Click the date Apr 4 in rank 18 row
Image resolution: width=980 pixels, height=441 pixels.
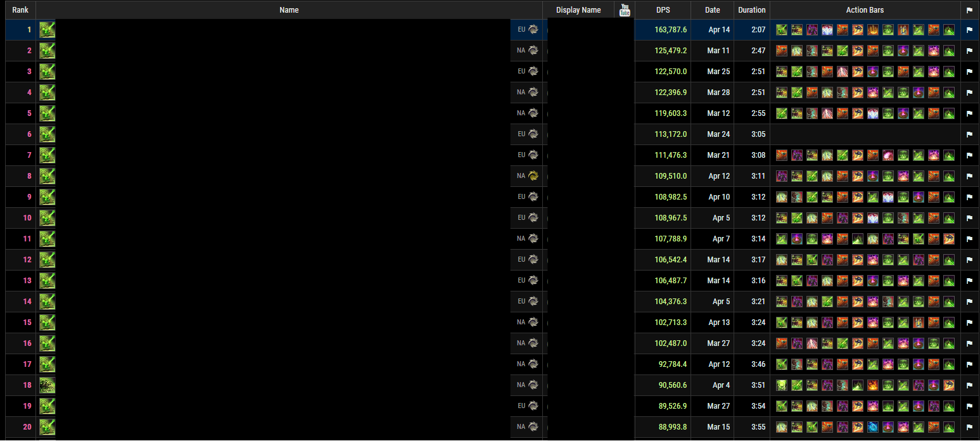click(721, 385)
